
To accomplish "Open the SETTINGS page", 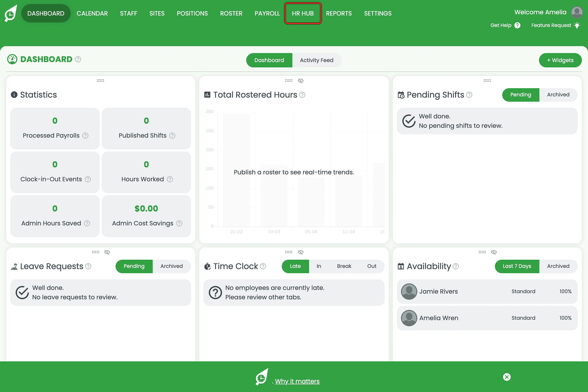I will tap(378, 13).
